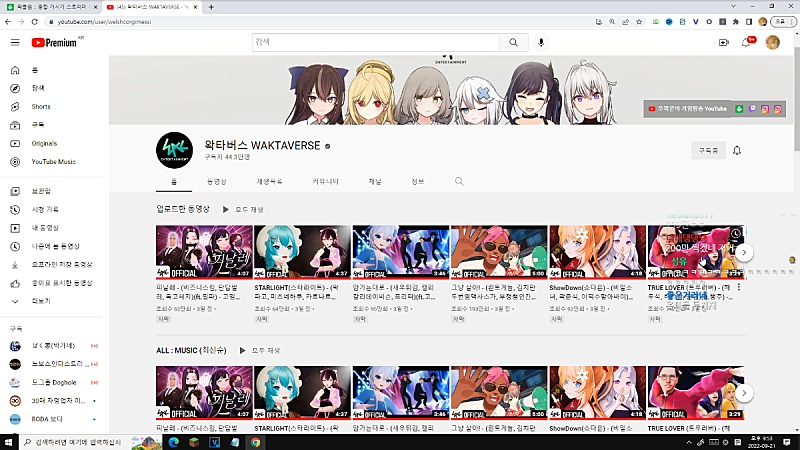This screenshot has height=450, width=800.
Task: Open the ShowDown video thumbnail in uploads
Action: (597, 252)
